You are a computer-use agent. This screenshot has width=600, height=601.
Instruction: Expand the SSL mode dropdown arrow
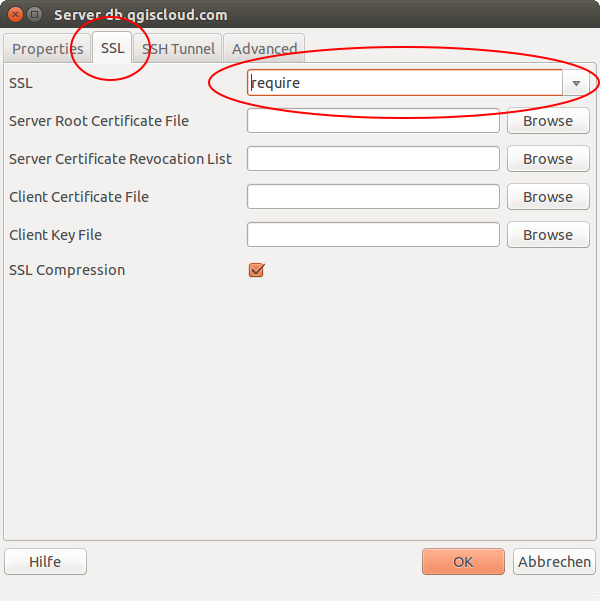pyautogui.click(x=576, y=83)
